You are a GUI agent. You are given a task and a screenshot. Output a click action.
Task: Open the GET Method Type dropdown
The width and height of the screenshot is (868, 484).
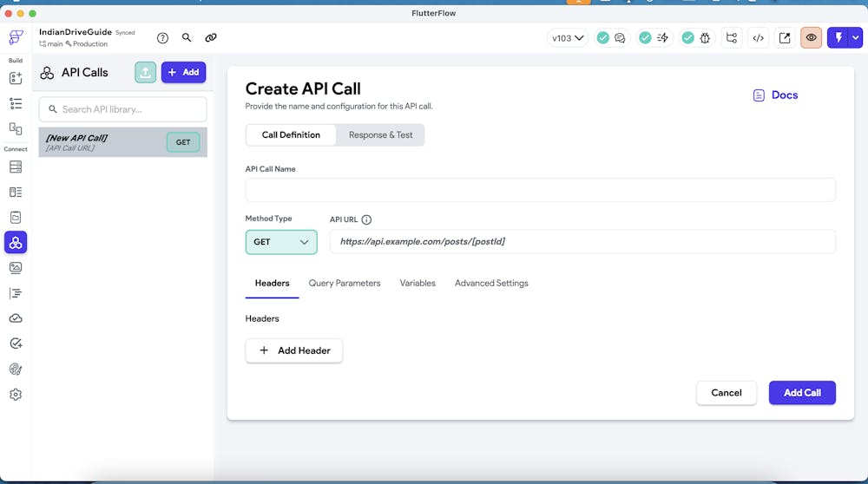(281, 242)
